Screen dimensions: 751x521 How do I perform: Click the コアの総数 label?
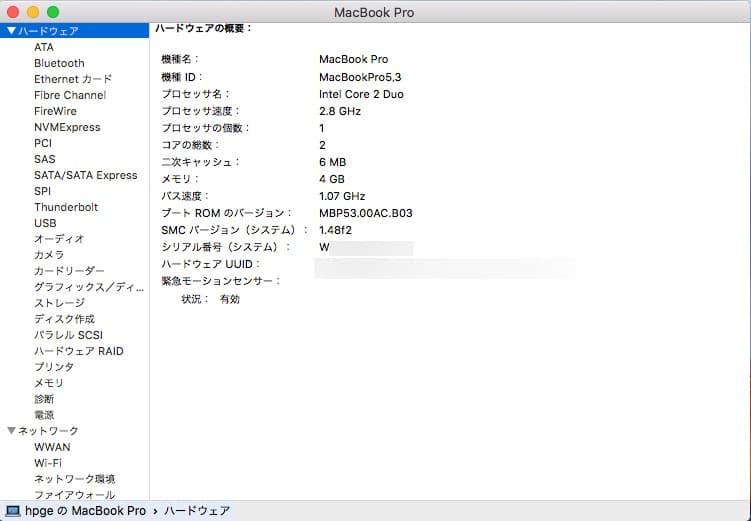pyautogui.click(x=190, y=145)
